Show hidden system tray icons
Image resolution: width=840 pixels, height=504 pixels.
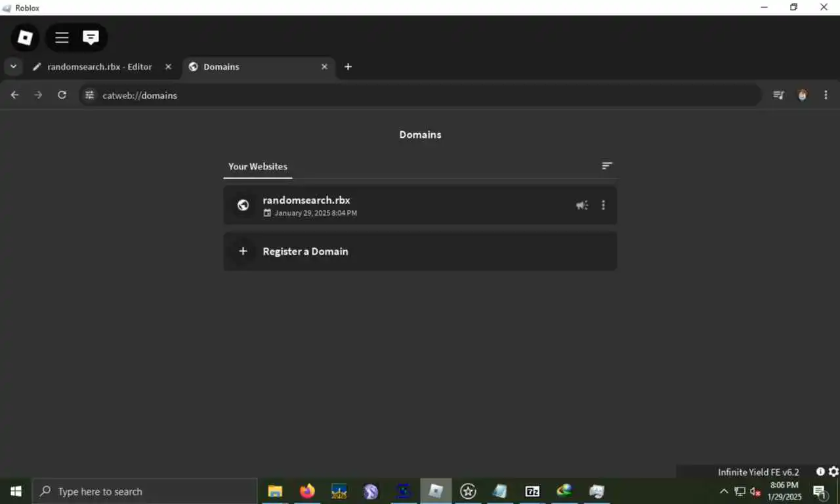tap(724, 491)
